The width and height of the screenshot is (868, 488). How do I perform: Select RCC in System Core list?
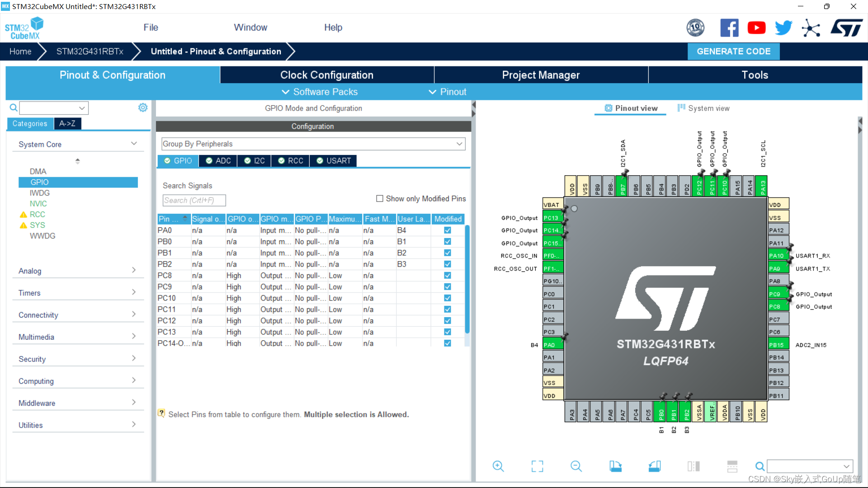[38, 214]
